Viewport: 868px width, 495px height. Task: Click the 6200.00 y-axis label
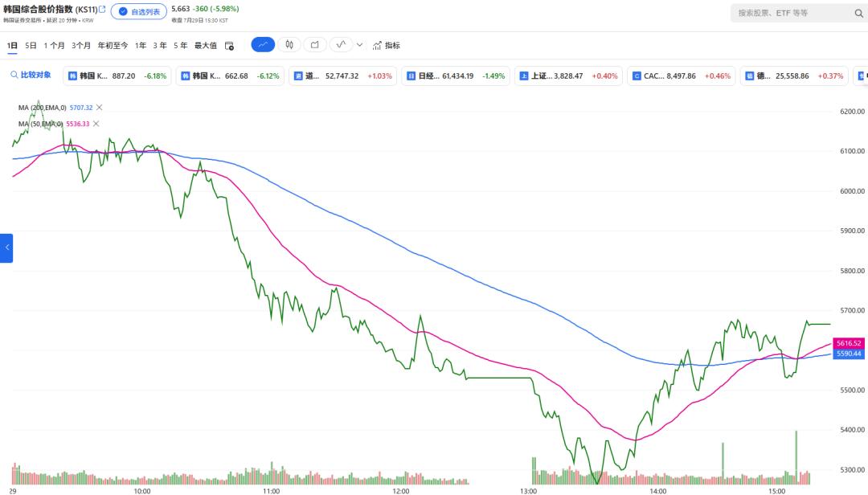coord(852,111)
